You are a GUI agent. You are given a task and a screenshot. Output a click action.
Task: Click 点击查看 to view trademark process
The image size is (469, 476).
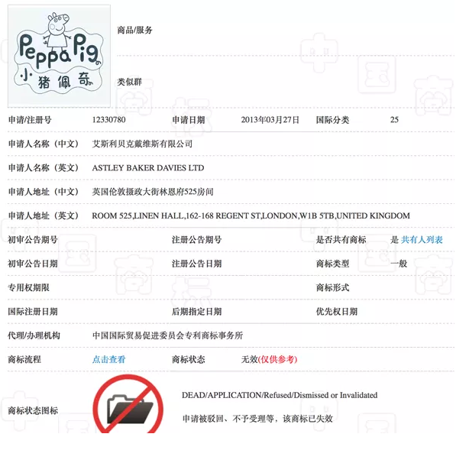pos(108,359)
